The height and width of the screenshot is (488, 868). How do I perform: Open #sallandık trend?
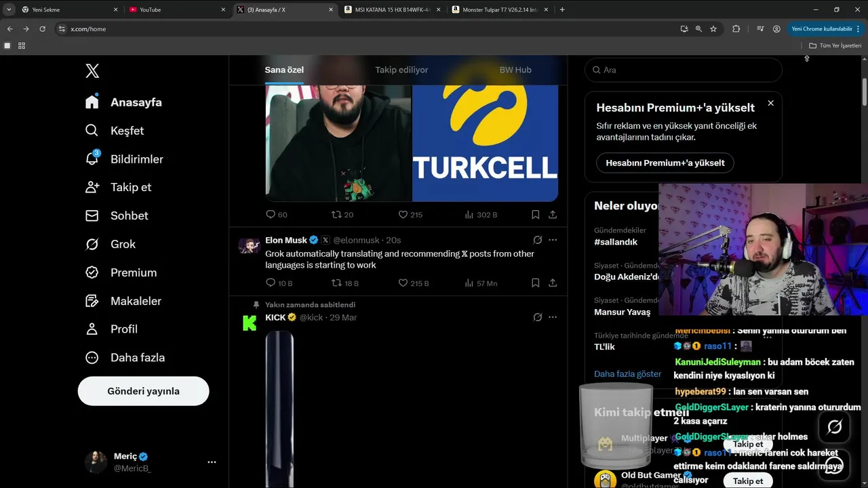point(616,242)
